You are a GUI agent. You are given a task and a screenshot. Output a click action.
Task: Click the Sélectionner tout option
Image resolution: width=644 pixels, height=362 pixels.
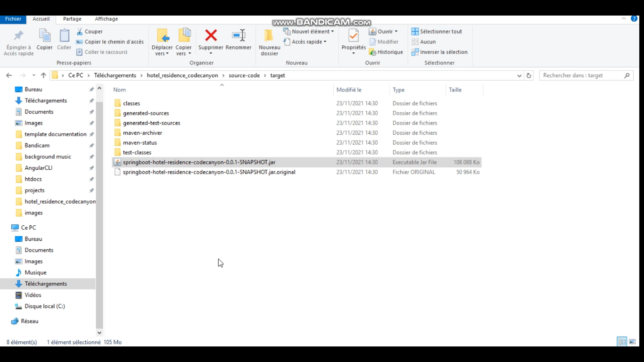pos(437,32)
